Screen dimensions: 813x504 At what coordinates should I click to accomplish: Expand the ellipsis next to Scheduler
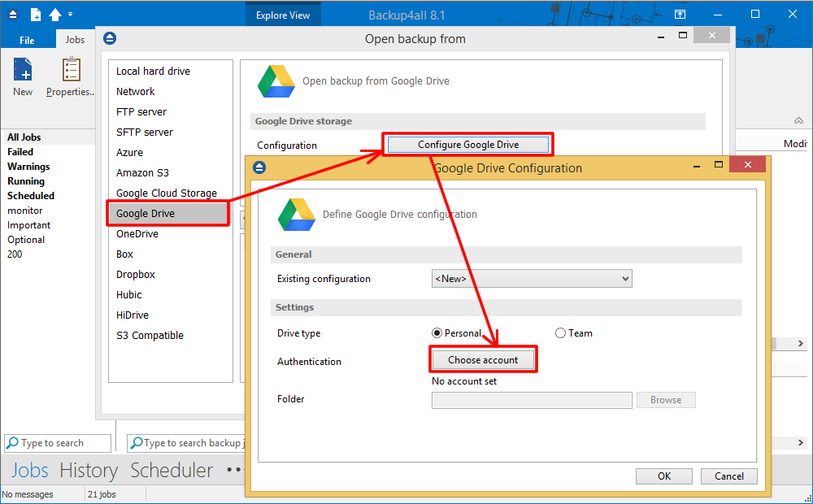pyautogui.click(x=233, y=470)
